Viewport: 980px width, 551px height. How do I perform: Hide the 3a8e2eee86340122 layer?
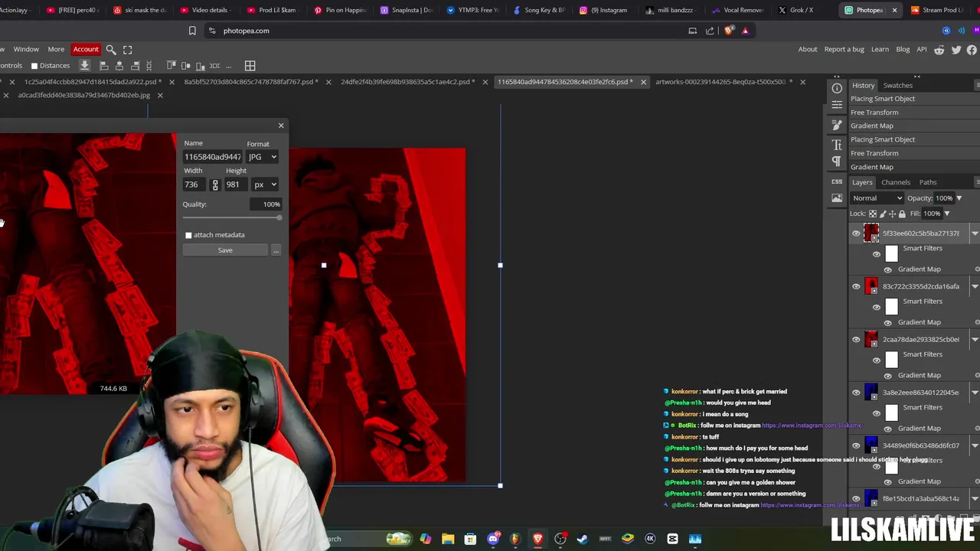(x=856, y=393)
